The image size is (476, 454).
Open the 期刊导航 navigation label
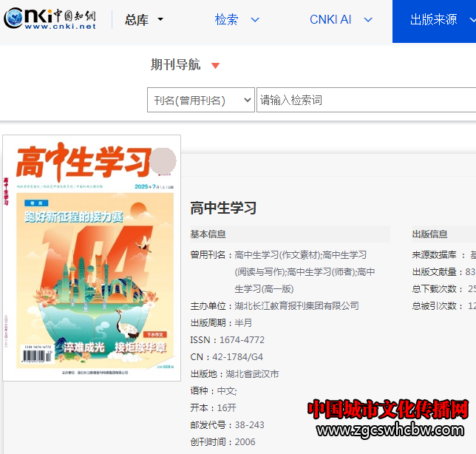pos(175,65)
